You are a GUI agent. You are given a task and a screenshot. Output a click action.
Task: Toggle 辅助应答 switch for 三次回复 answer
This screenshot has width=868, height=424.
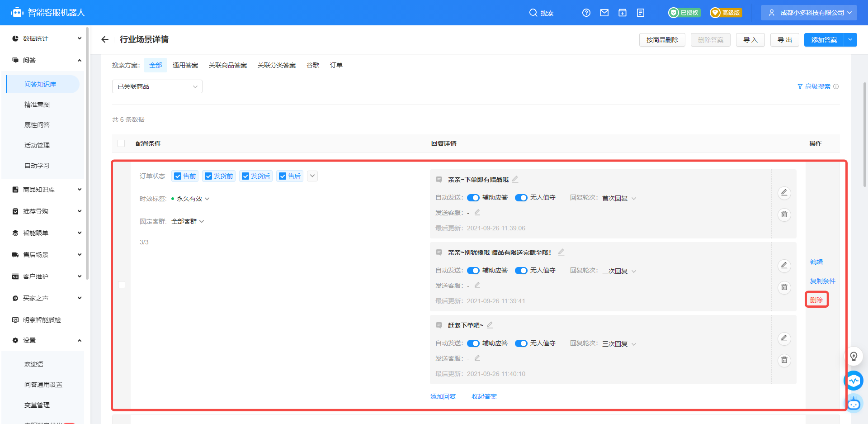473,343
